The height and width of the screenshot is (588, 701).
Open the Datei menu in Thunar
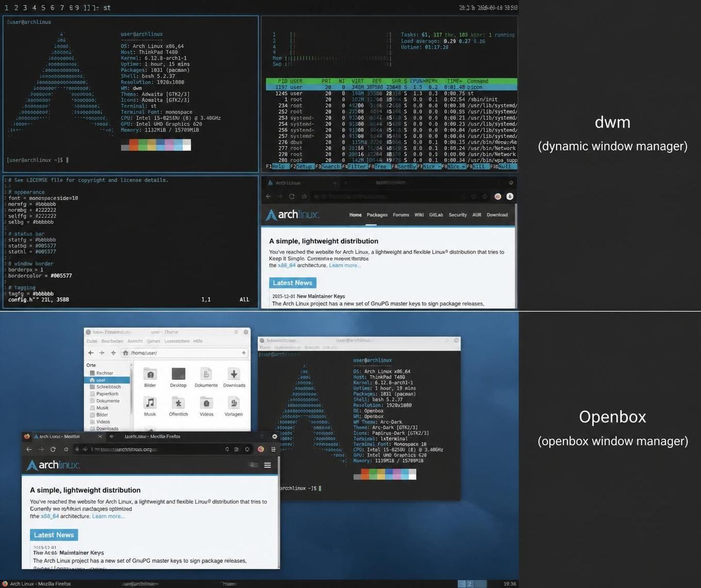(92, 341)
